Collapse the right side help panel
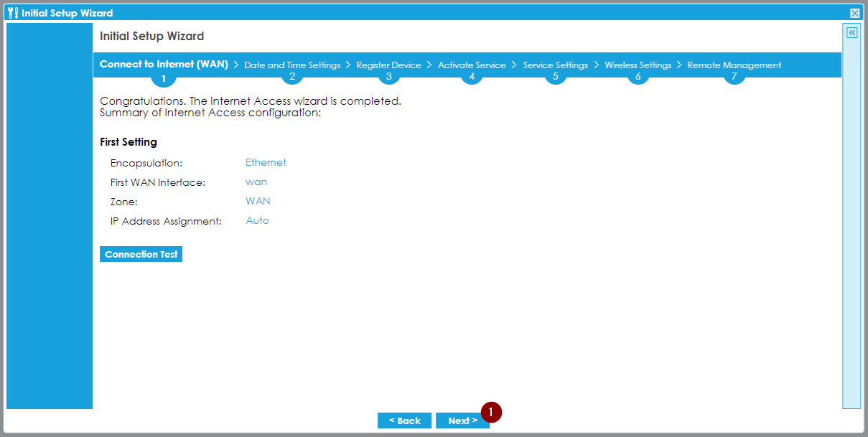The image size is (868, 437). pos(851,33)
